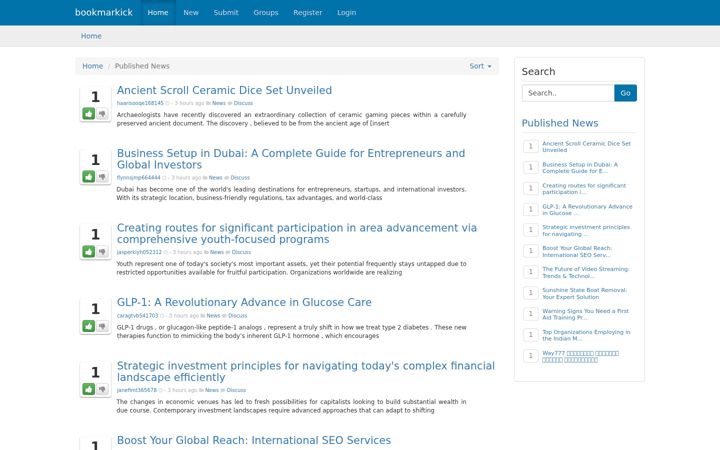Viewport: 720px width, 450px height.
Task: Open sidebar link Creating routes for significant participation
Action: point(584,189)
